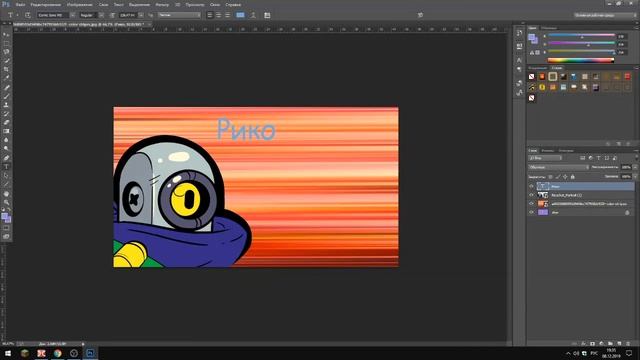Select the Zoom tool

[x=6, y=202]
